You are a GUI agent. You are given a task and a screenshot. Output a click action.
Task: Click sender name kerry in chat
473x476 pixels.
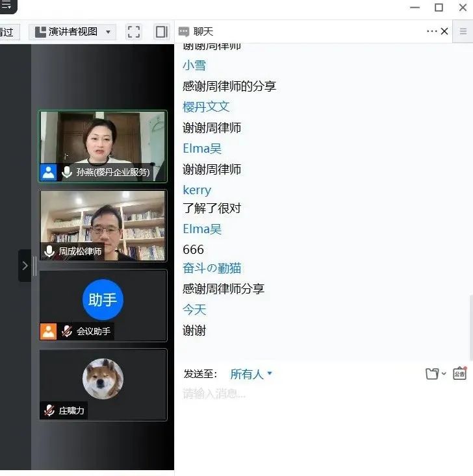coord(197,190)
